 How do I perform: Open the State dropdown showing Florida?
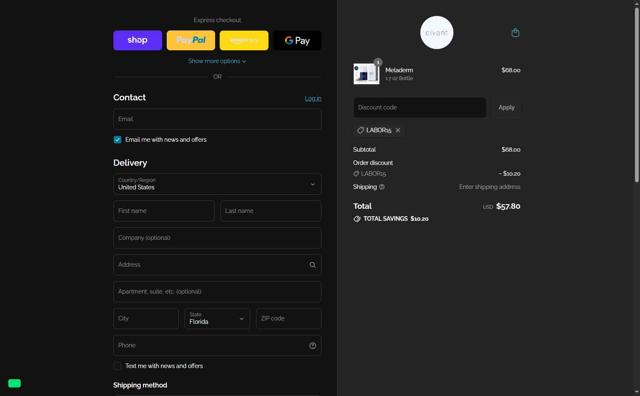pyautogui.click(x=217, y=318)
